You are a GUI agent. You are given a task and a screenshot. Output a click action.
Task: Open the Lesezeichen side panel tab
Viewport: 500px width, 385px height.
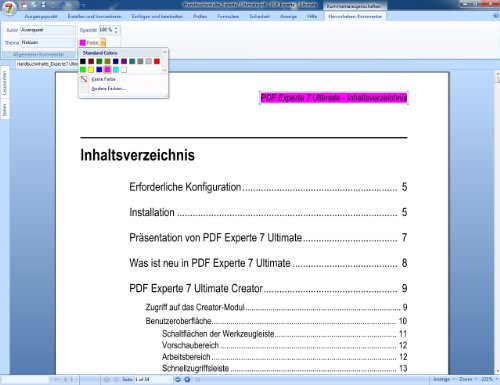point(5,82)
